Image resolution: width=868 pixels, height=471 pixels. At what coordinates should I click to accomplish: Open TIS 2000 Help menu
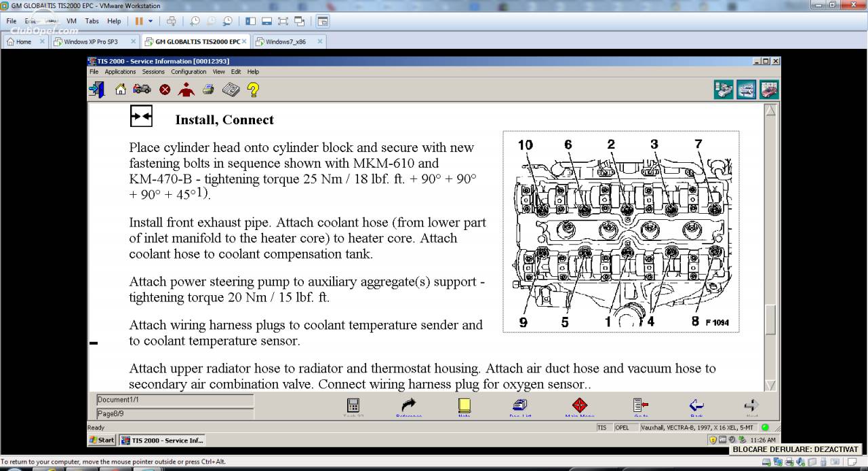(x=253, y=71)
